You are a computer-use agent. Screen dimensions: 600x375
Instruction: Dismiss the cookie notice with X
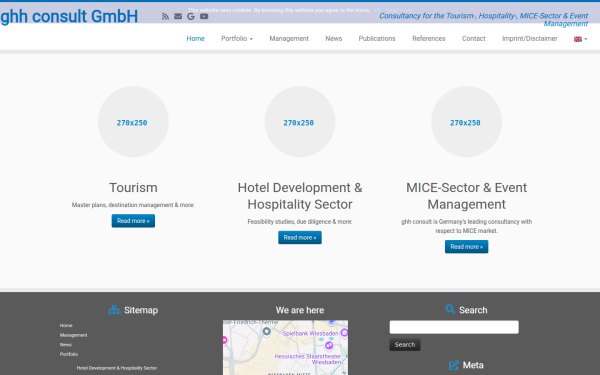tap(590, 11)
